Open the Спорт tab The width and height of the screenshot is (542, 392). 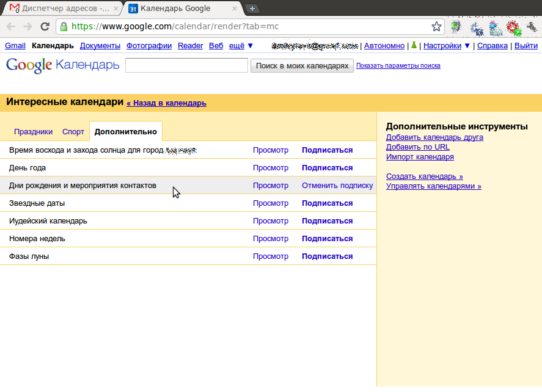tap(73, 132)
